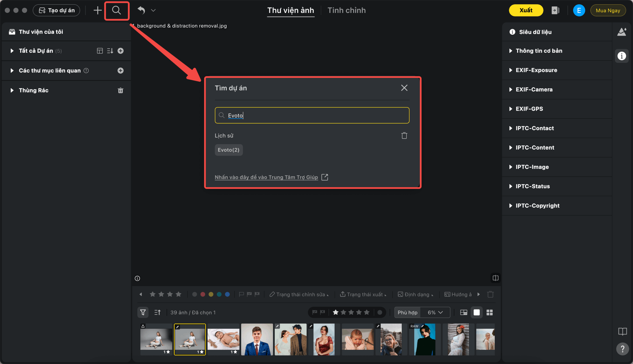Select the single image view icon

[x=477, y=312]
